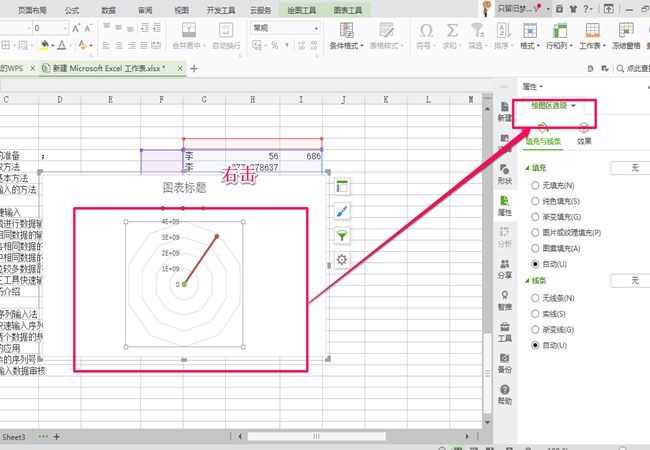Open the 帮助 help sidebar icon
This screenshot has height=450, width=650.
click(x=504, y=395)
